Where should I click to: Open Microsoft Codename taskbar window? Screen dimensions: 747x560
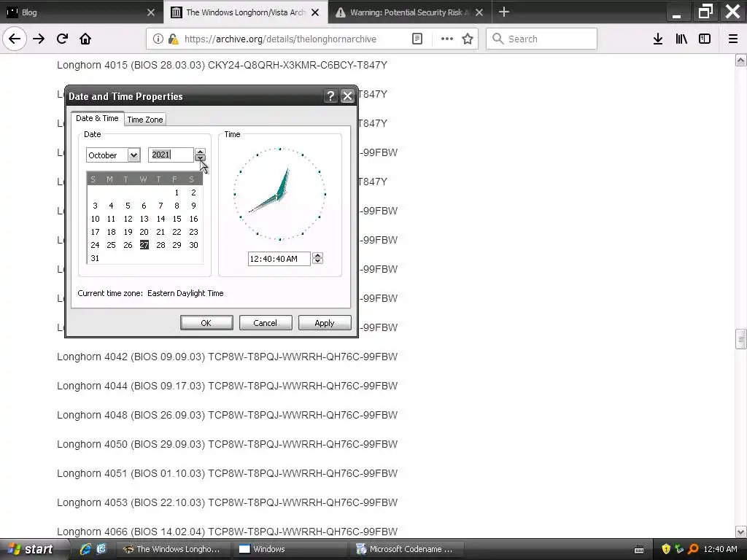point(408,549)
